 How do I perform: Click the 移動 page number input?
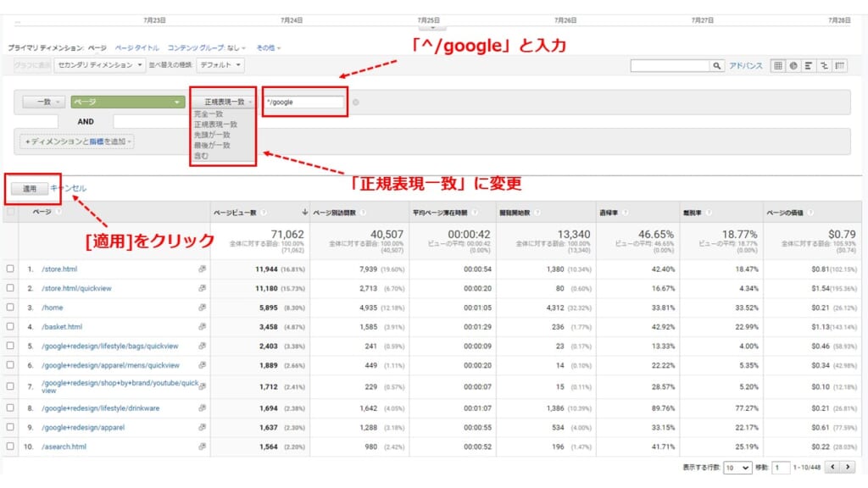point(781,468)
